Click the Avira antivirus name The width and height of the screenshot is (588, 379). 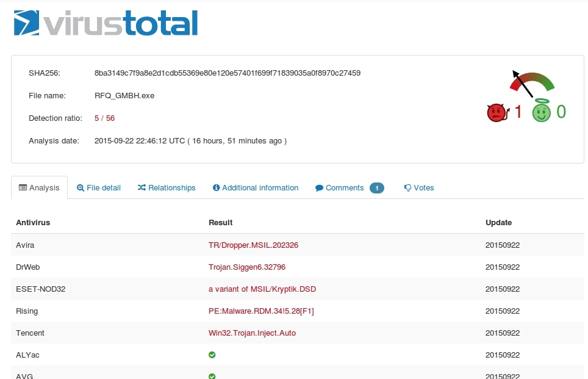(x=25, y=245)
